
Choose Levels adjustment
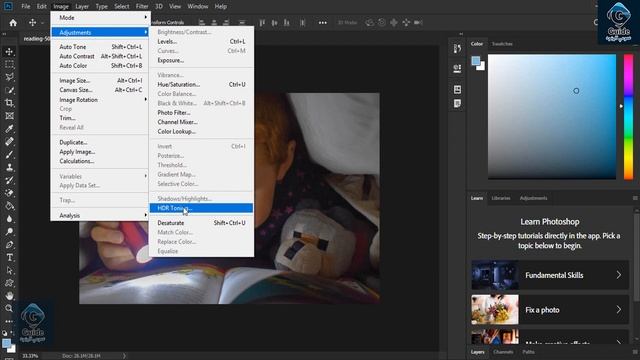(201, 42)
